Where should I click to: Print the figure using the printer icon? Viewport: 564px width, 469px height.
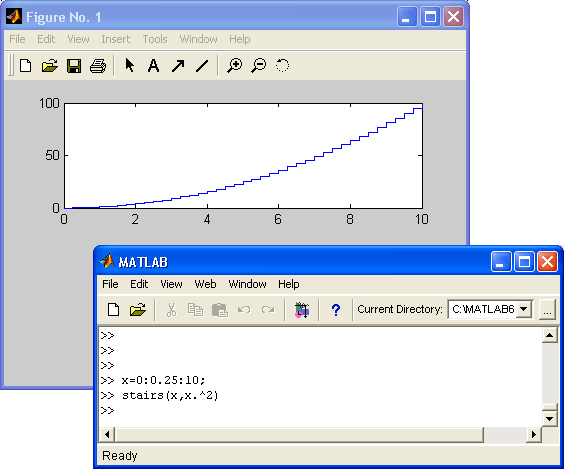coord(98,66)
